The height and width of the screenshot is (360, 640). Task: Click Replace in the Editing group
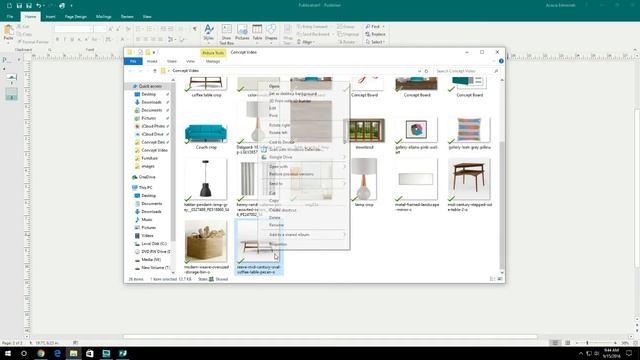(376, 34)
